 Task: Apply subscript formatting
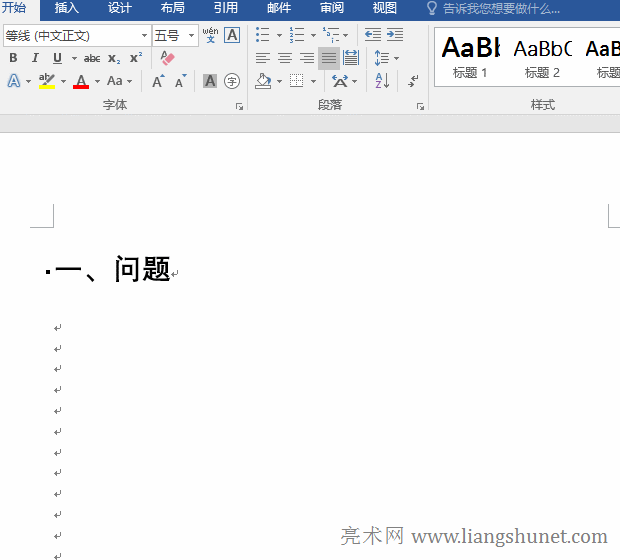114,58
